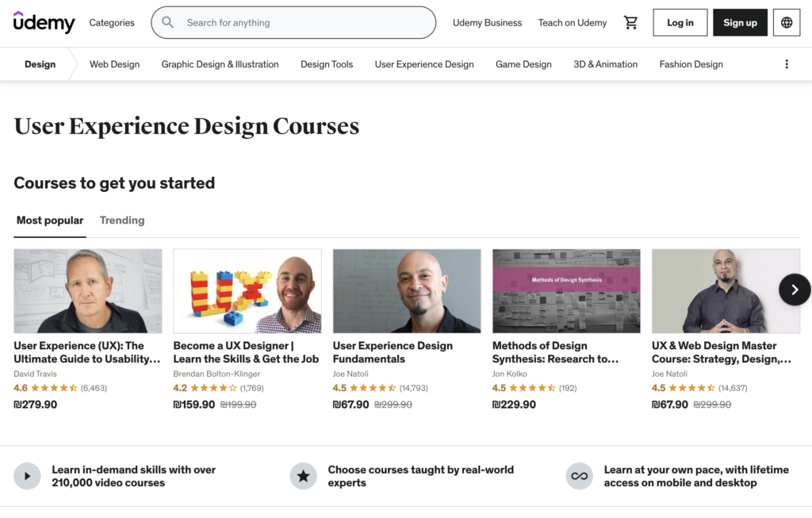The height and width of the screenshot is (518, 812).
Task: Select the Most popular tab
Action: point(50,221)
